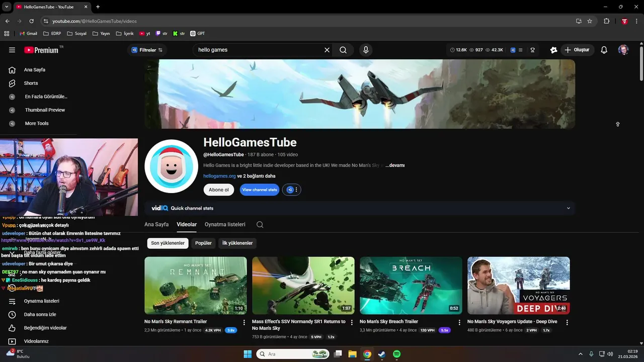Screen dimensions: 644x362
Task: Open options for Remnant Trailer video
Action: [244, 322]
